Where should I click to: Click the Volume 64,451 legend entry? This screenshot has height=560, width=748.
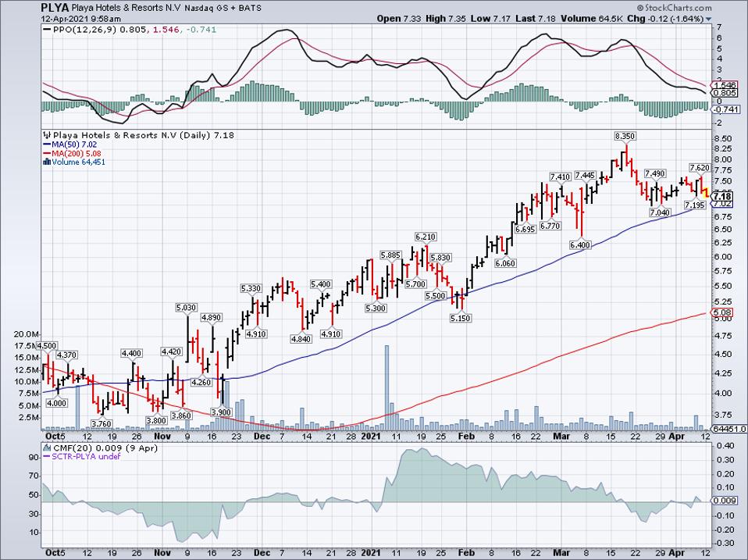click(x=78, y=162)
